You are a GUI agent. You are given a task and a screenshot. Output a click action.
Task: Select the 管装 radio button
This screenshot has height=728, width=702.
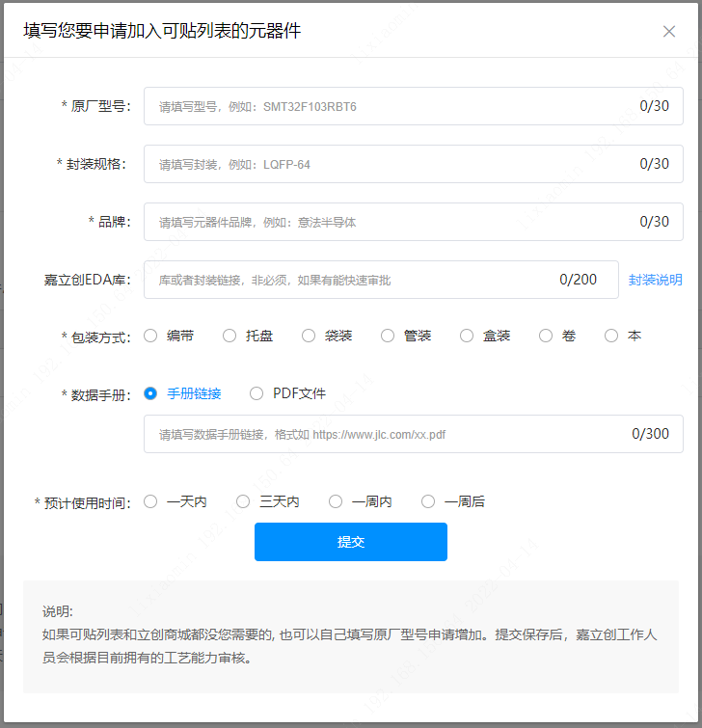point(388,336)
